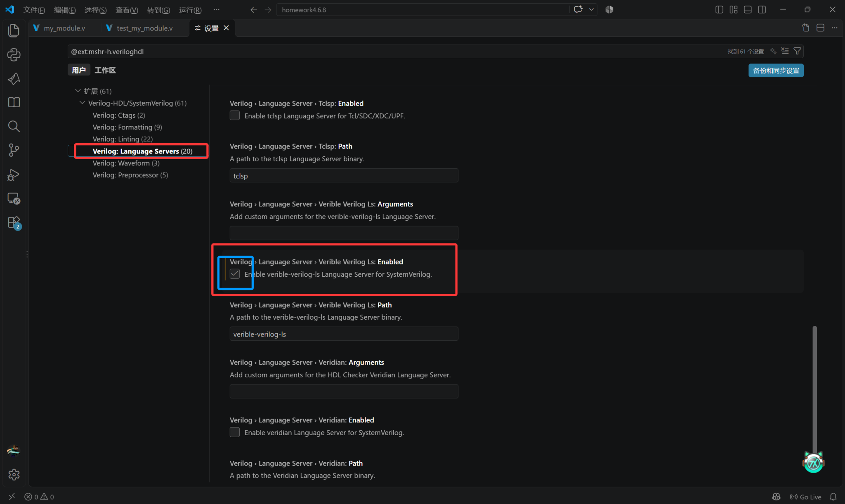Viewport: 845px width, 504px height.
Task: Open the Search view in activity bar
Action: [x=14, y=126]
